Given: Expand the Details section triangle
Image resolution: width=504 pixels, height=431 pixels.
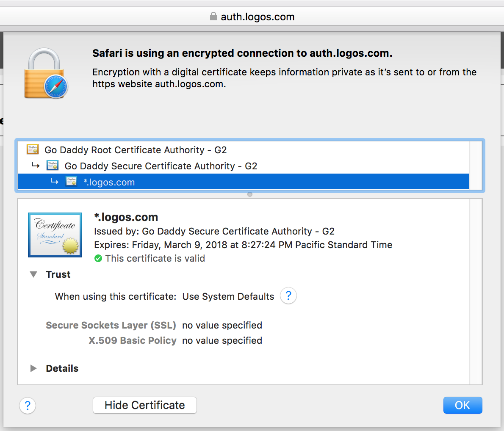Looking at the screenshot, I should [33, 368].
